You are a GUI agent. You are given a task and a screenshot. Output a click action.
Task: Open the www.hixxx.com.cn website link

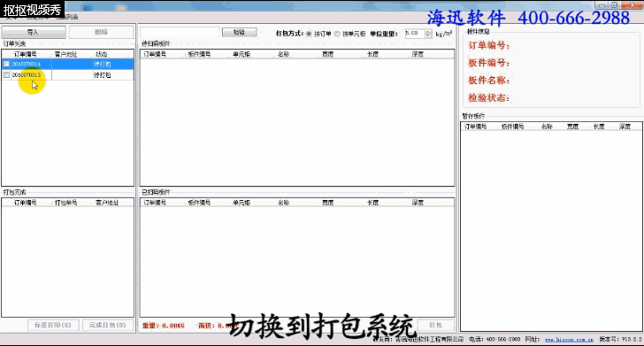pos(570,340)
